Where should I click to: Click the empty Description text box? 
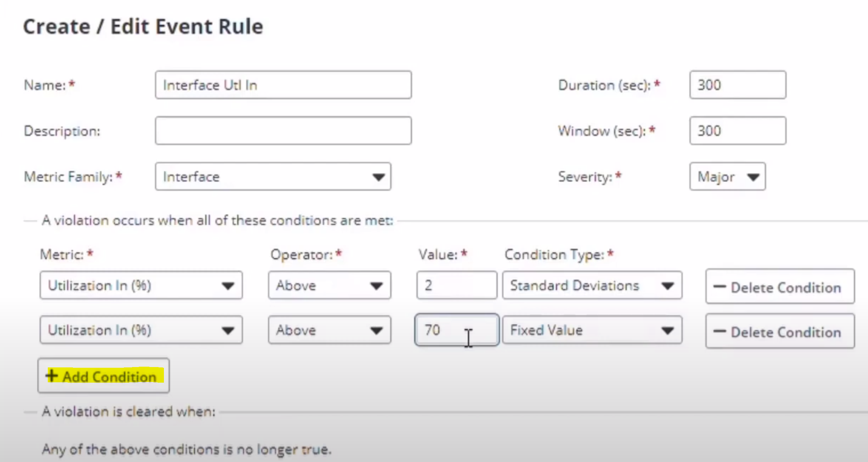pos(283,131)
